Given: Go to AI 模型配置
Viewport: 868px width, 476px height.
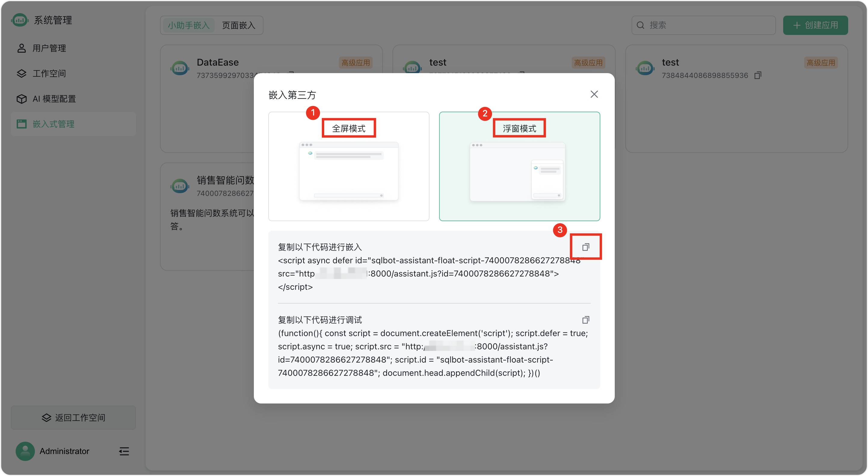Looking at the screenshot, I should [54, 99].
